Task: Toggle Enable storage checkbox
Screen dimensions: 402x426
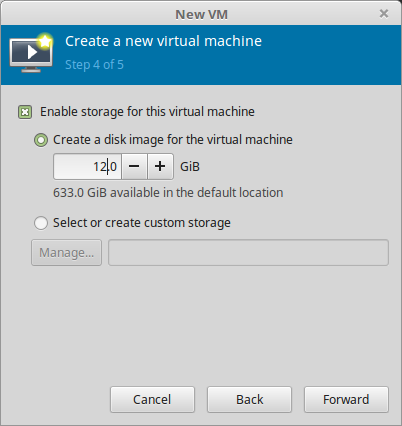Action: [x=25, y=112]
